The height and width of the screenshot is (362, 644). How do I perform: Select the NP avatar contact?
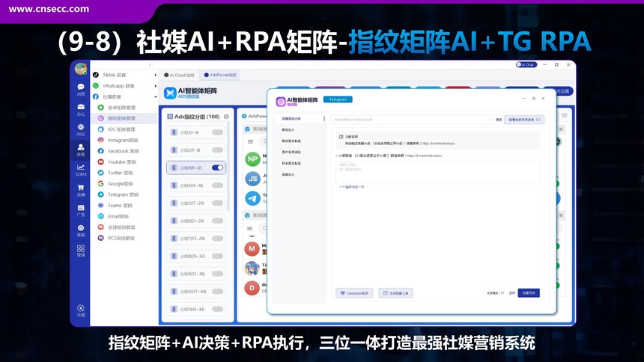252,159
